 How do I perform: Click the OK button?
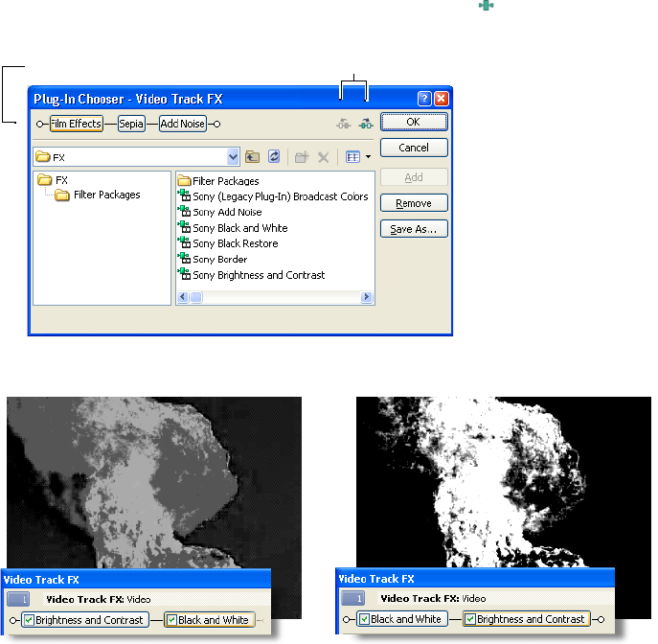point(414,122)
